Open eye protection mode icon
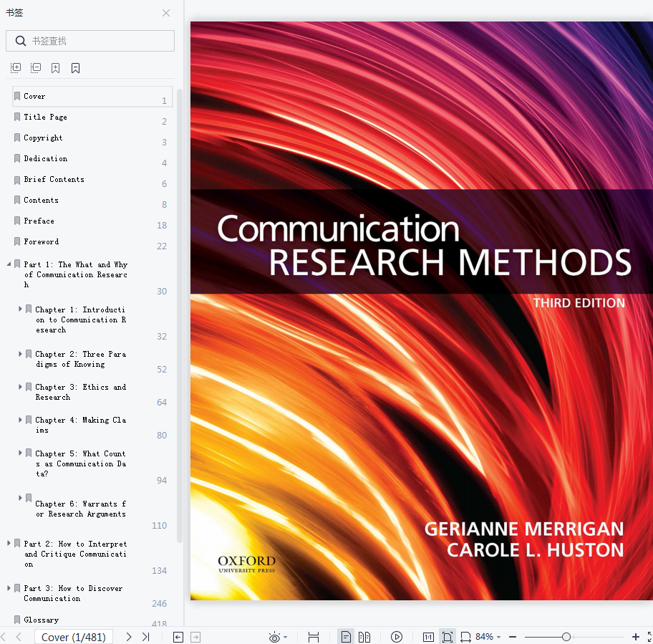Screen dimensions: 653x644 (274, 637)
